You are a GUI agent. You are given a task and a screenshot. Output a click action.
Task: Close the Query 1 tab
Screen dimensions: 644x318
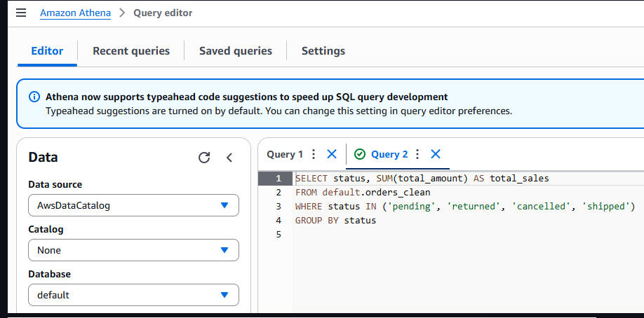pyautogui.click(x=332, y=154)
